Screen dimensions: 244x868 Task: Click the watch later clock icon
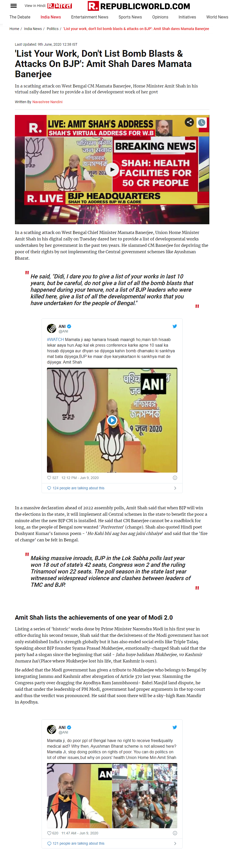click(x=201, y=122)
